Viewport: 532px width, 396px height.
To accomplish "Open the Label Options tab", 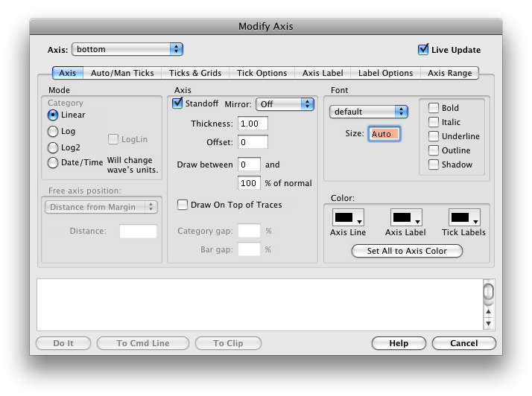I will (x=385, y=73).
